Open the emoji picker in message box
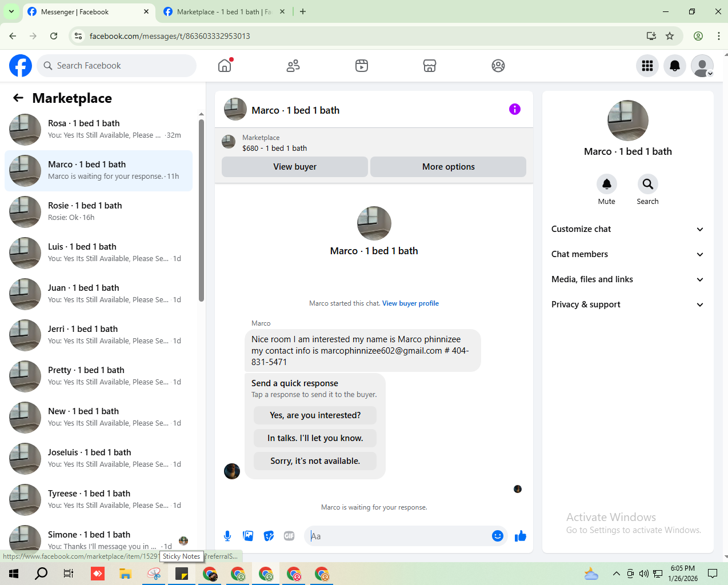Viewport: 728px width, 585px height. [x=498, y=536]
